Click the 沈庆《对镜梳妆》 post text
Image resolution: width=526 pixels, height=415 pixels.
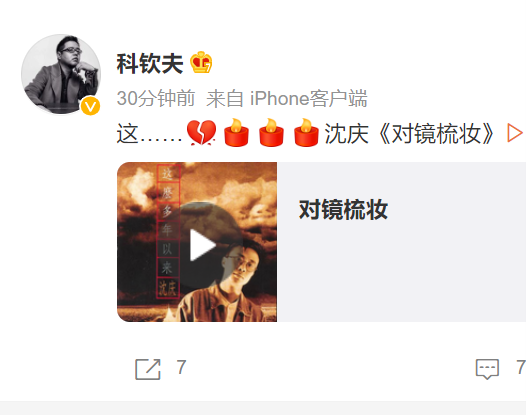coord(409,134)
